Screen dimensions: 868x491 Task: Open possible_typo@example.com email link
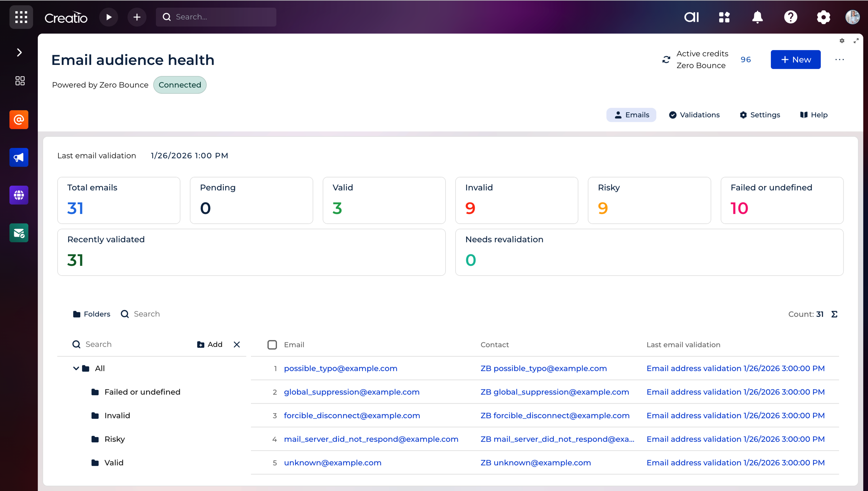[340, 368]
